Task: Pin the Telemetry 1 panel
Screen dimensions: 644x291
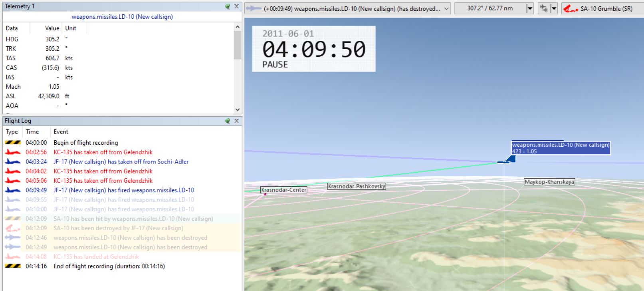Action: [228, 6]
